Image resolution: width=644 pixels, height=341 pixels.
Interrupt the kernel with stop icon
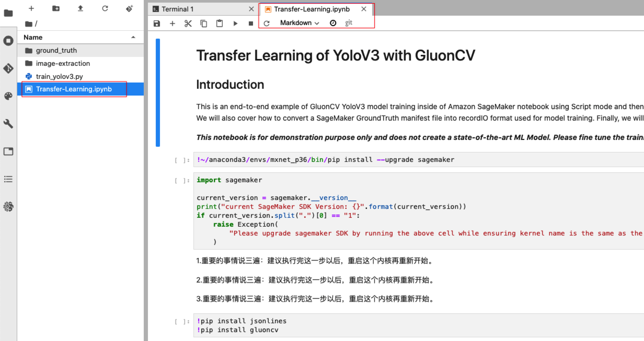point(251,23)
